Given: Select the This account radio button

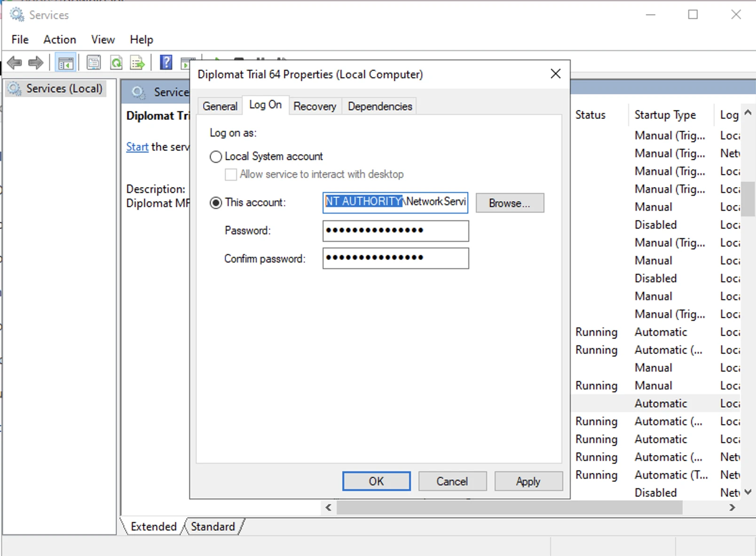Looking at the screenshot, I should point(216,203).
